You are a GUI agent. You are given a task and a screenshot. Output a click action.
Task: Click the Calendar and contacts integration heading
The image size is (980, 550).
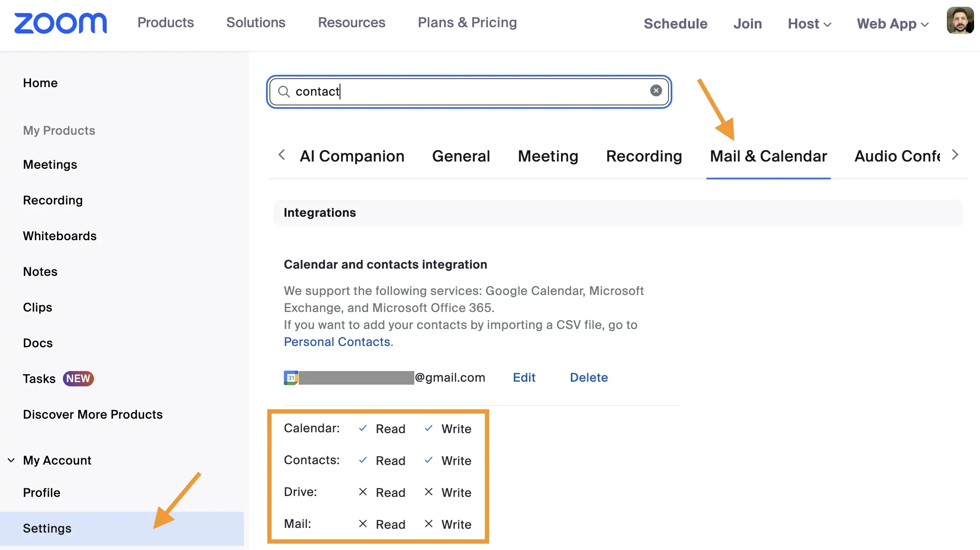click(385, 264)
